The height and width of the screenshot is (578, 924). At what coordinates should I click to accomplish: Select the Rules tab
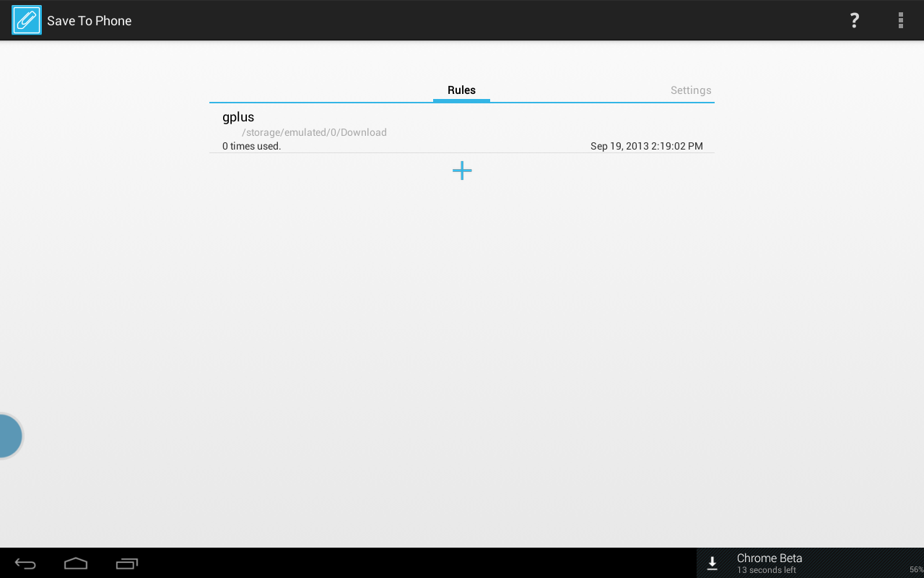tap(461, 90)
